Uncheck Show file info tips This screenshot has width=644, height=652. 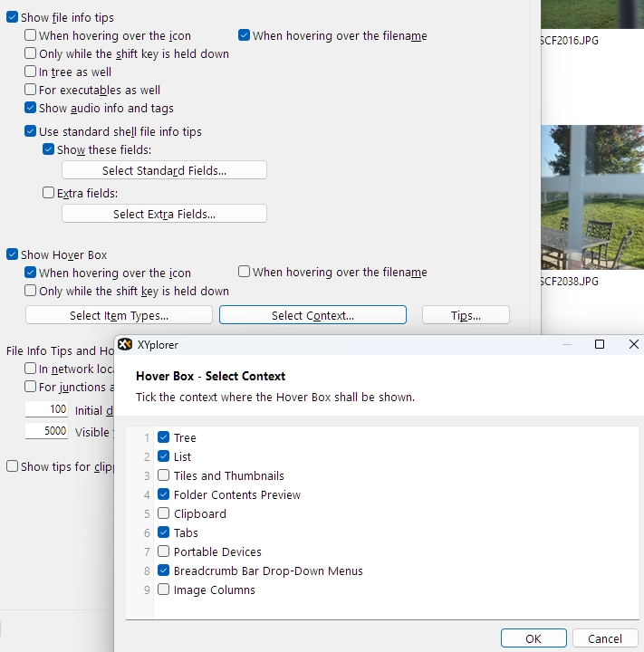click(12, 17)
